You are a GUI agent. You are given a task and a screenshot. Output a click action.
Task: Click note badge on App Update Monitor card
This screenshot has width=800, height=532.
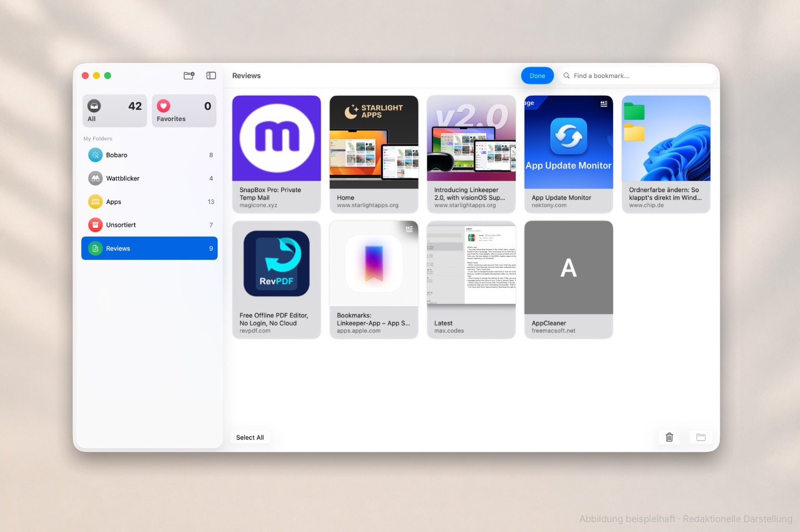click(x=604, y=103)
